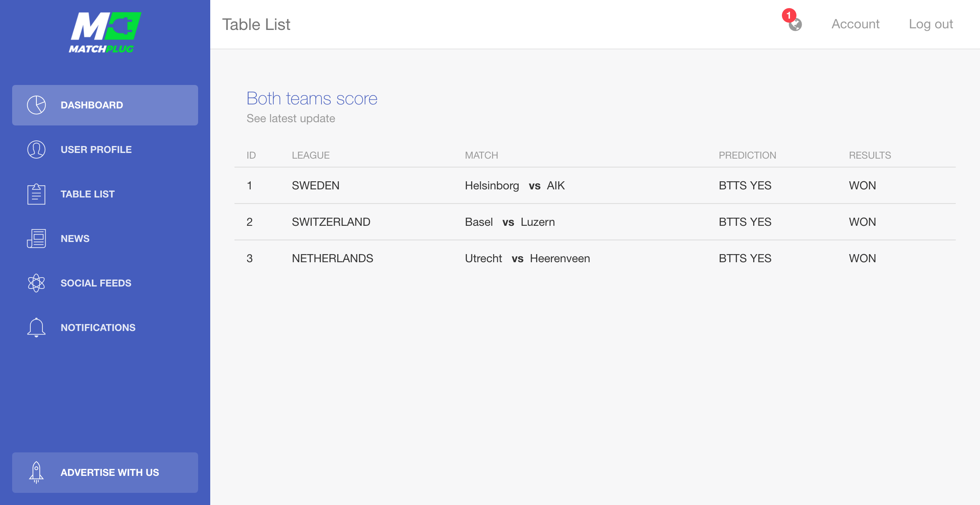Click the Both teams score heading
Viewport: 980px width, 505px height.
[312, 99]
